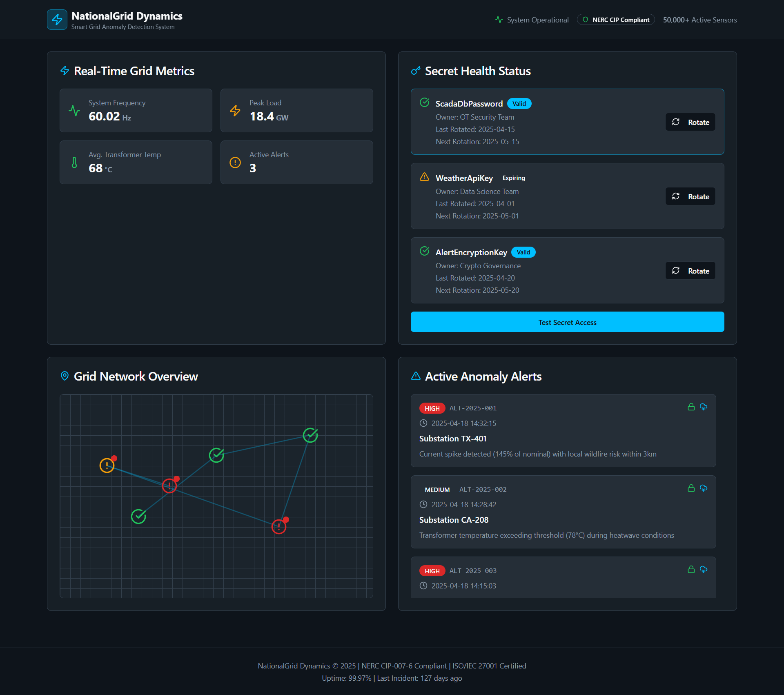
Task: Click the warning triangle icon next to WeatherApiKey
Action: 424,177
